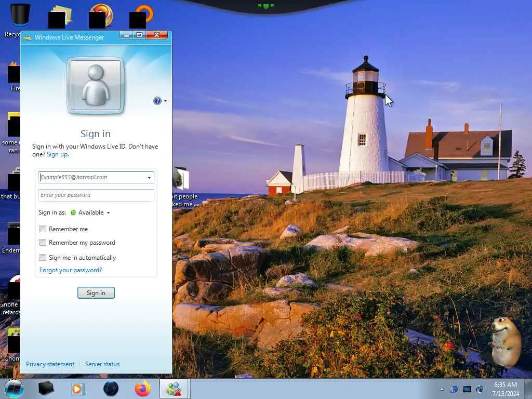Tick the Remember me checkbox

(x=43, y=229)
